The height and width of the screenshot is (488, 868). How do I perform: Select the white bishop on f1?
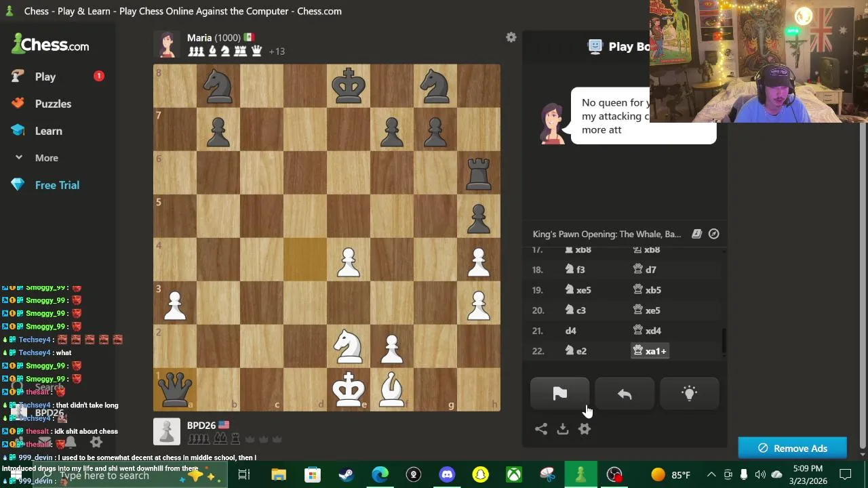click(392, 389)
